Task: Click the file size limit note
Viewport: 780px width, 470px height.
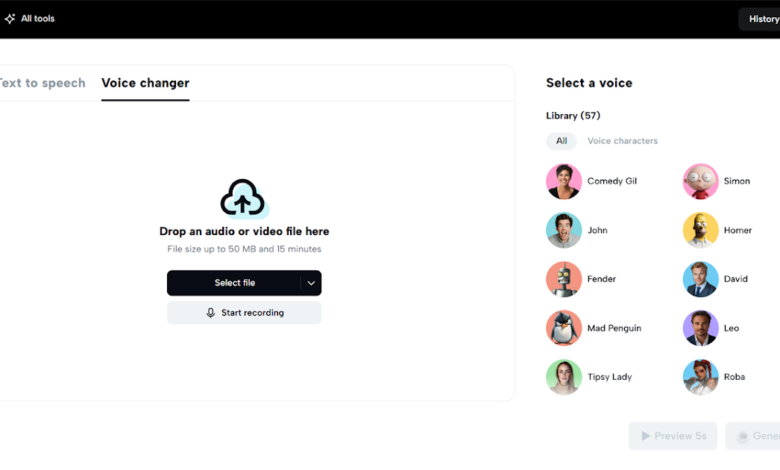Action: click(244, 249)
